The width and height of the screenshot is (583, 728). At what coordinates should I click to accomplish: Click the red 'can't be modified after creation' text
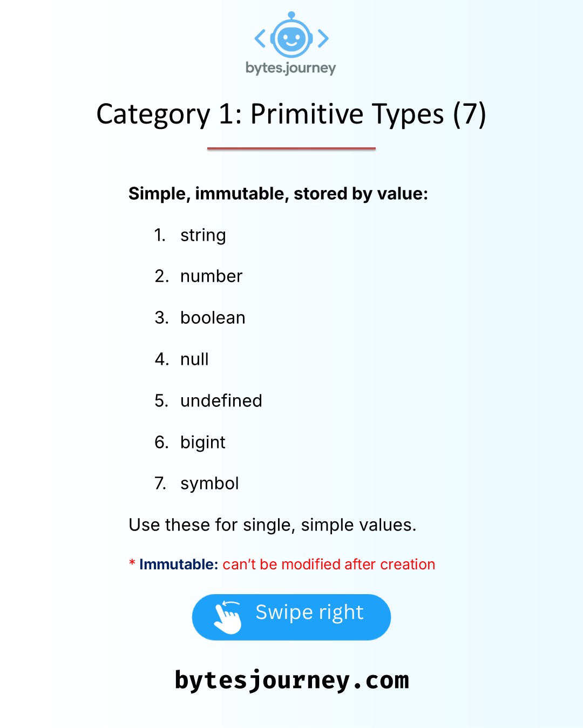click(x=329, y=564)
